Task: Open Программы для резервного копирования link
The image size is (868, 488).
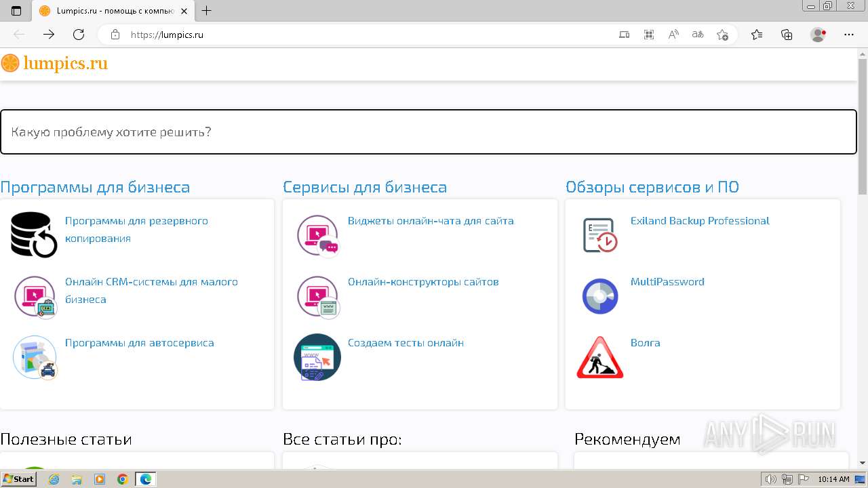Action: pos(136,230)
